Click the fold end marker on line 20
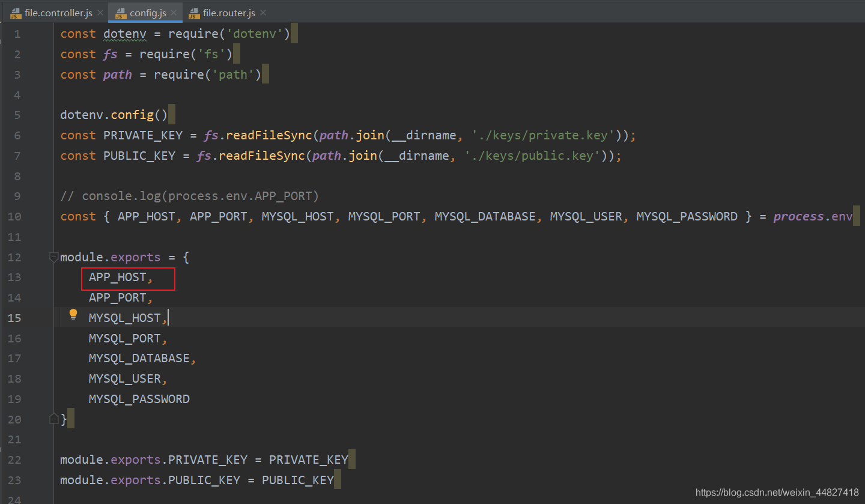 (x=53, y=419)
